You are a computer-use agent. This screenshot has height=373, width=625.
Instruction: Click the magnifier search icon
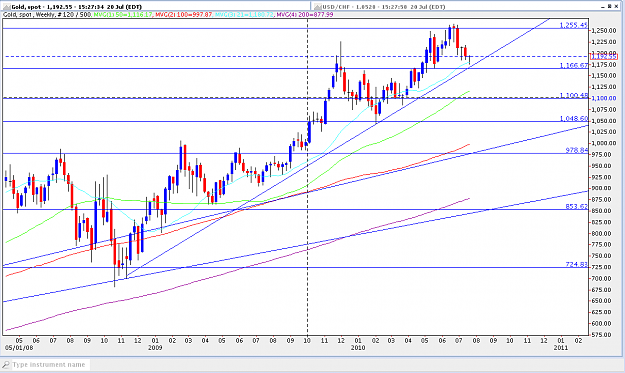pyautogui.click(x=6, y=365)
